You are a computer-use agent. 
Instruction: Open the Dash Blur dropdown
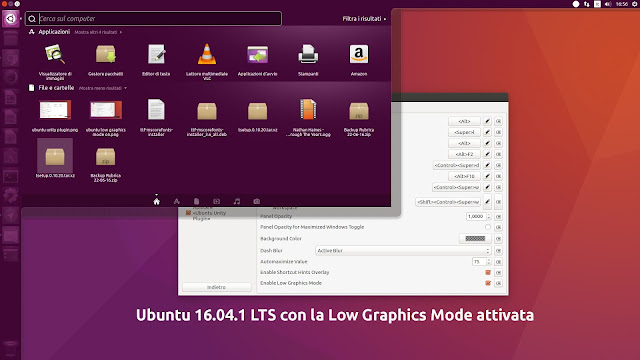coord(402,251)
